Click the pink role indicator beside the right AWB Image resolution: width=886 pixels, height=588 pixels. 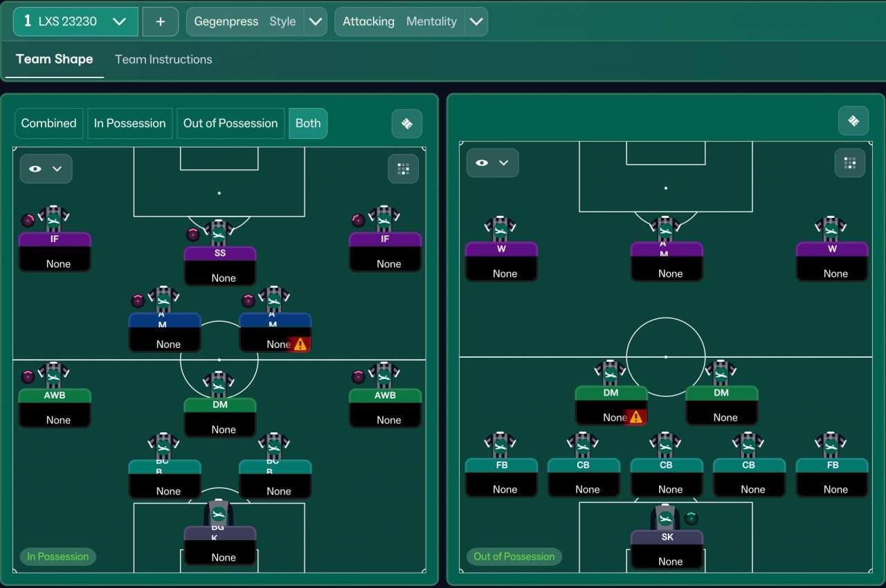pyautogui.click(x=358, y=377)
